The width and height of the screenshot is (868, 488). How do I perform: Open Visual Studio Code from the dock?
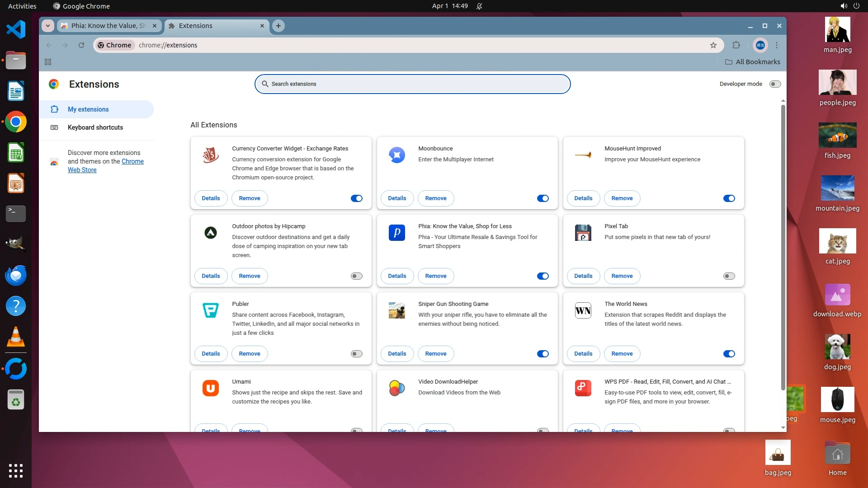(16, 30)
